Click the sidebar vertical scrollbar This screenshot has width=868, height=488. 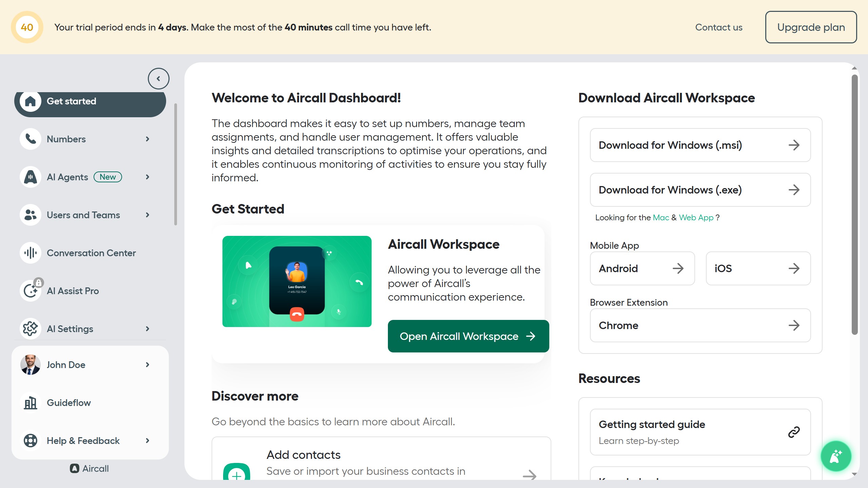point(175,164)
